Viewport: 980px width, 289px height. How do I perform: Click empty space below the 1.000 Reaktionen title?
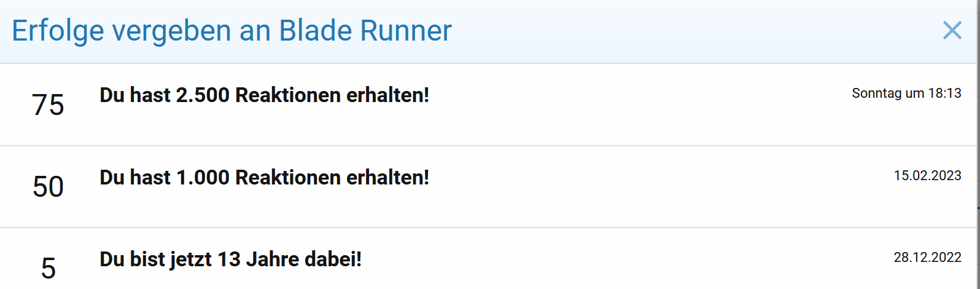264,208
